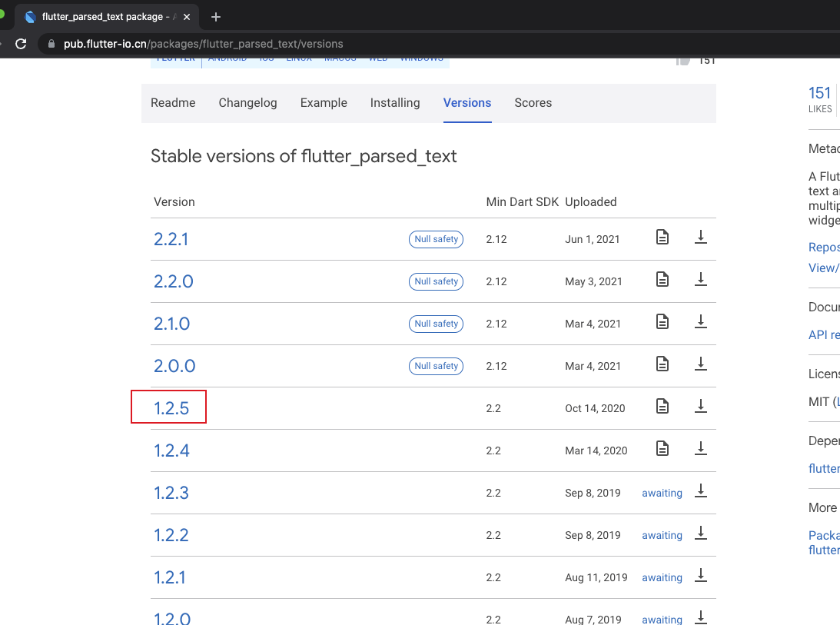Click the Null safety badge for 2.2.1

[x=436, y=239]
